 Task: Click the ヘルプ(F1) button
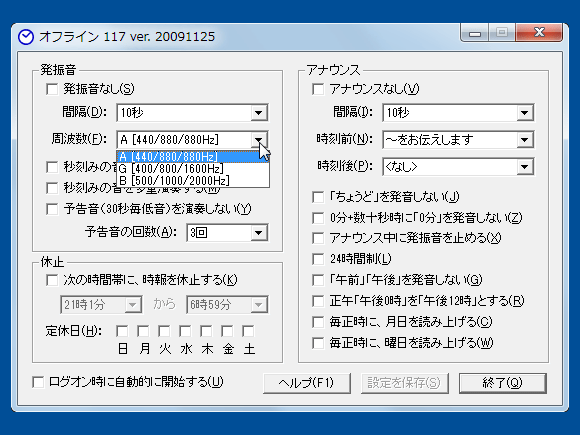click(307, 383)
